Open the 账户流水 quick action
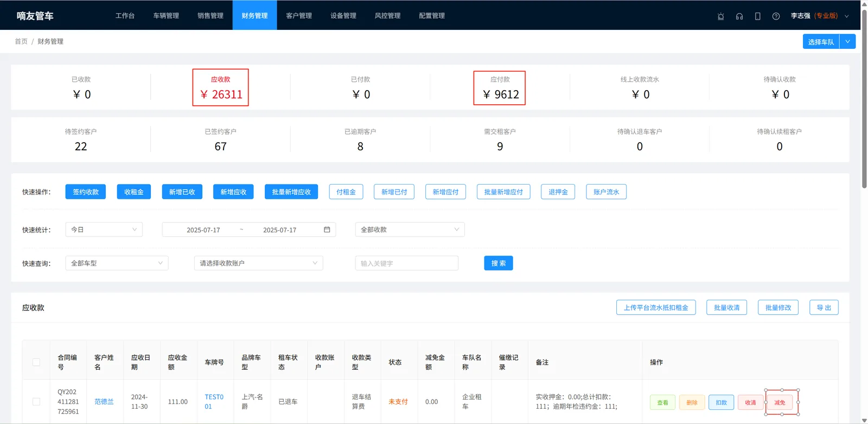Image resolution: width=868 pixels, height=424 pixels. (x=607, y=192)
